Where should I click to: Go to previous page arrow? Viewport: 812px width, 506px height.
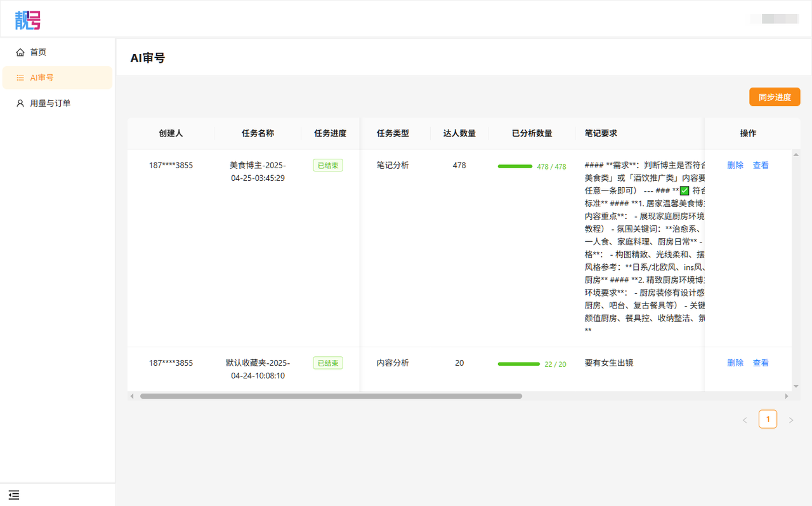point(745,420)
